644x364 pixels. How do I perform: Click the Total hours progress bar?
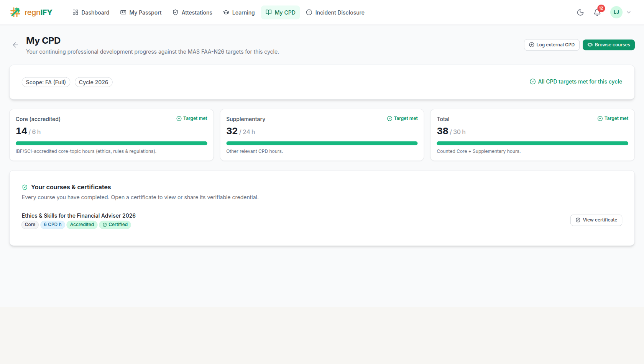click(532, 143)
